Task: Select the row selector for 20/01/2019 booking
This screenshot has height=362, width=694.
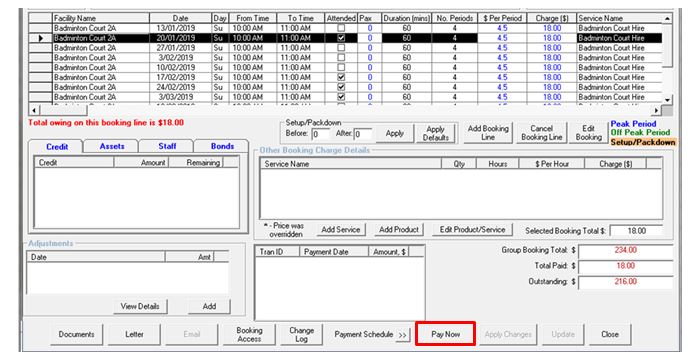Action: pyautogui.click(x=41, y=38)
